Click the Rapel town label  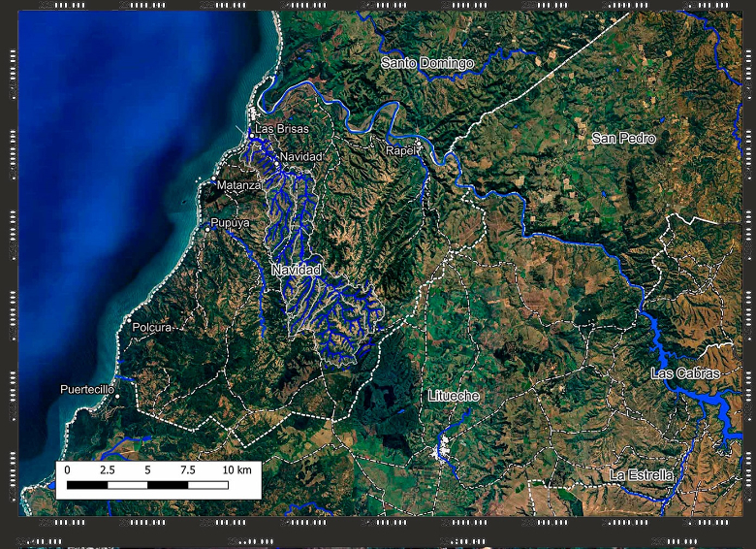click(399, 150)
